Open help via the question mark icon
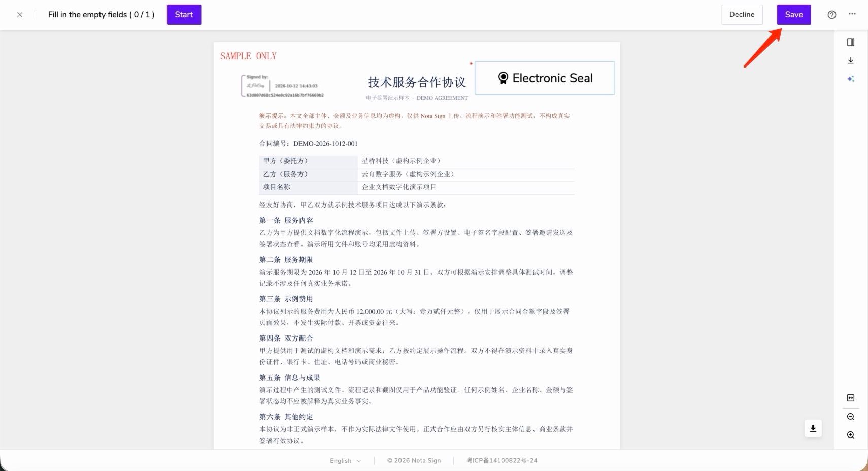This screenshot has width=868, height=471. (831, 15)
